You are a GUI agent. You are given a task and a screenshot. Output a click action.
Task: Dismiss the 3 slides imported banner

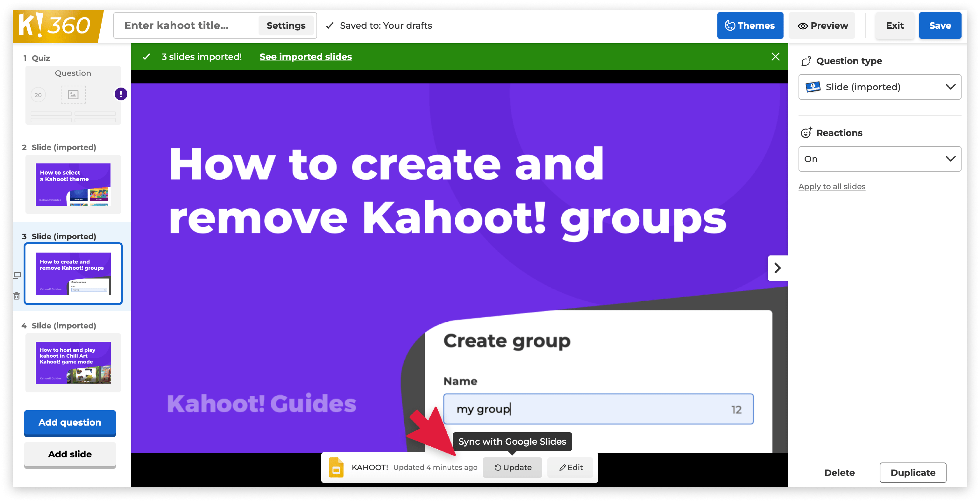[x=776, y=56]
